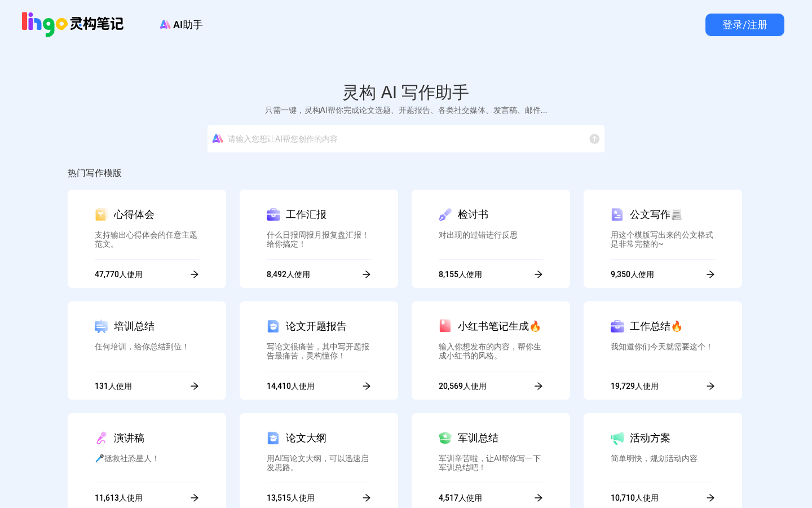Select the 检讨书 template title

pos(473,214)
